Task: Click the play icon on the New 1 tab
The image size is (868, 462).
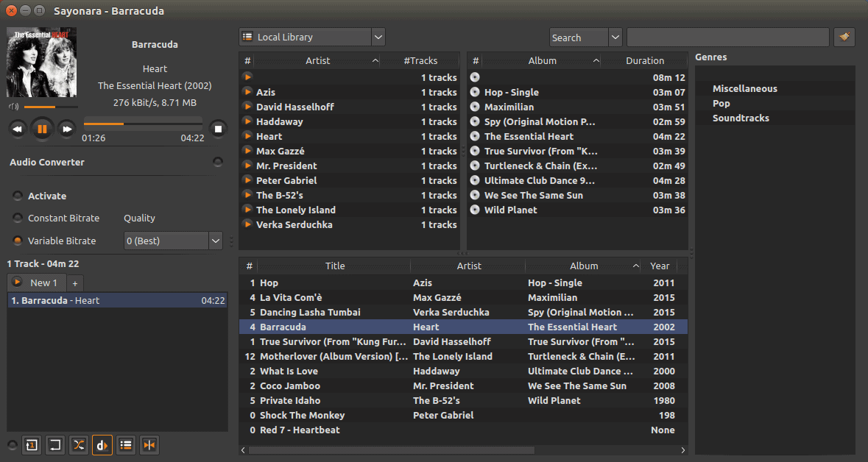Action: [17, 282]
